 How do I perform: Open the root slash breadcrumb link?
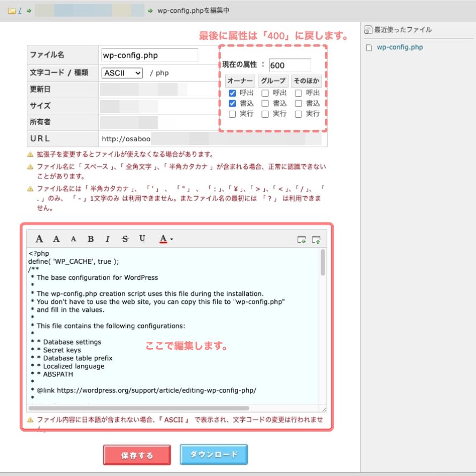click(x=20, y=11)
